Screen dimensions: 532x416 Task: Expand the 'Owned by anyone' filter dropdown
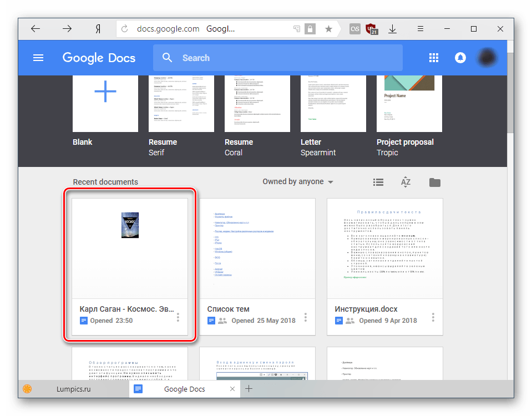pos(298,182)
